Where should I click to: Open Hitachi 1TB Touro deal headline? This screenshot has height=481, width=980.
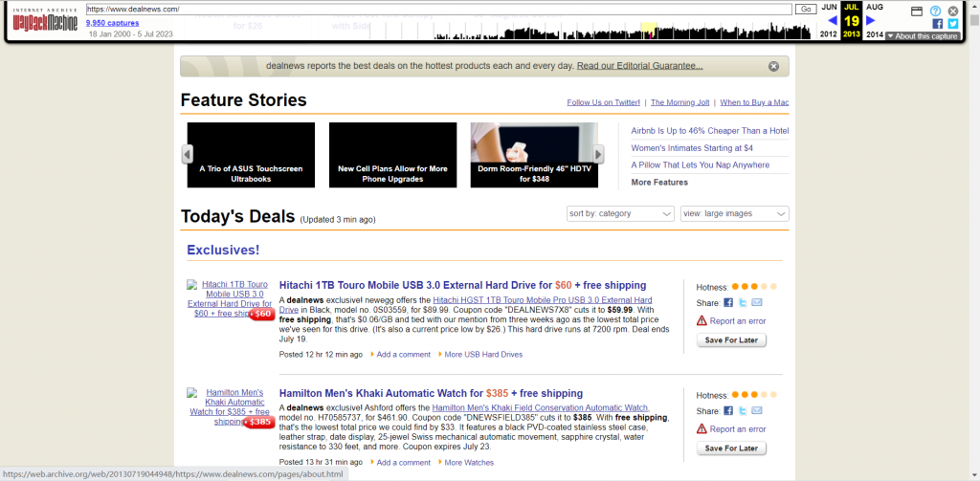click(462, 285)
